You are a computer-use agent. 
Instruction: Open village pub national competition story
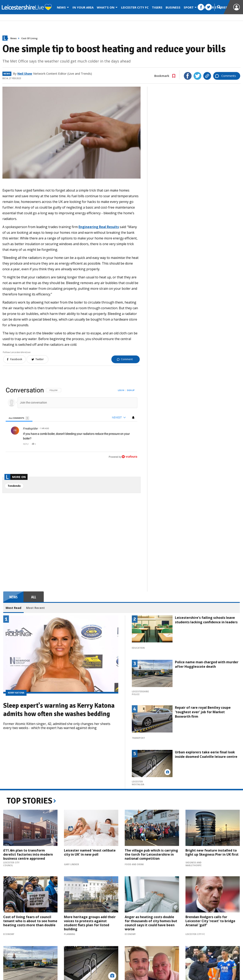pos(151,855)
